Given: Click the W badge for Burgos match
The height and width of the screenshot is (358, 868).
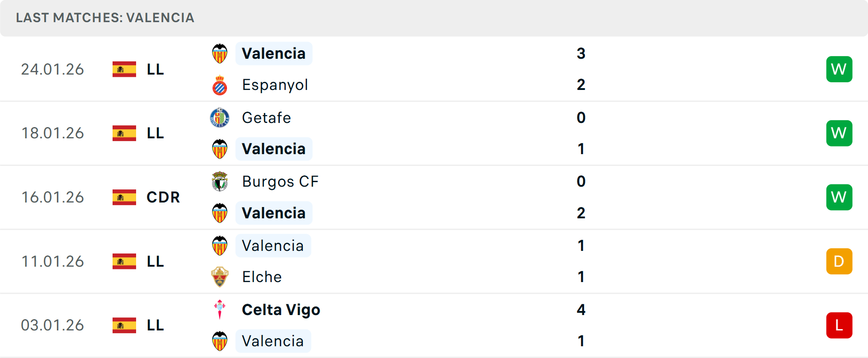Looking at the screenshot, I should (839, 197).
